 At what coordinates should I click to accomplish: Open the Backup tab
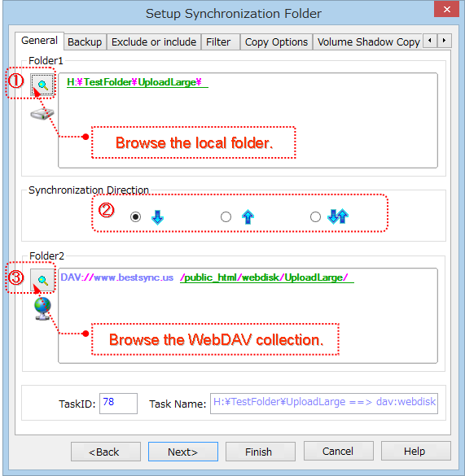click(85, 41)
